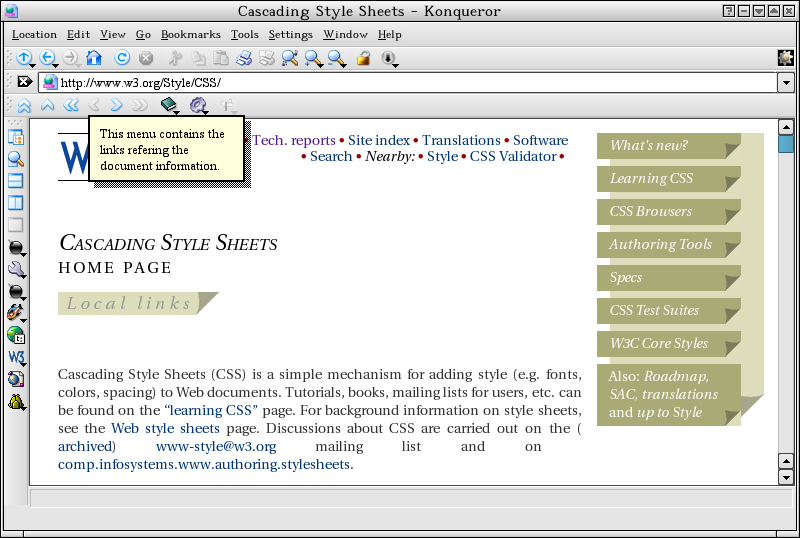Image resolution: width=800 pixels, height=538 pixels.
Task: Click the Print icon in toolbar
Action: click(243, 59)
